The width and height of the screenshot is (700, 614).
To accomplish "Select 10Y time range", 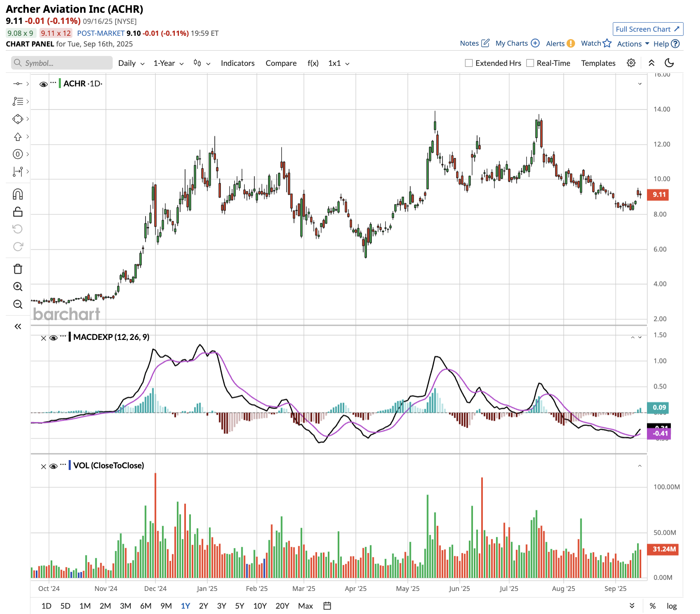I will coord(260,606).
